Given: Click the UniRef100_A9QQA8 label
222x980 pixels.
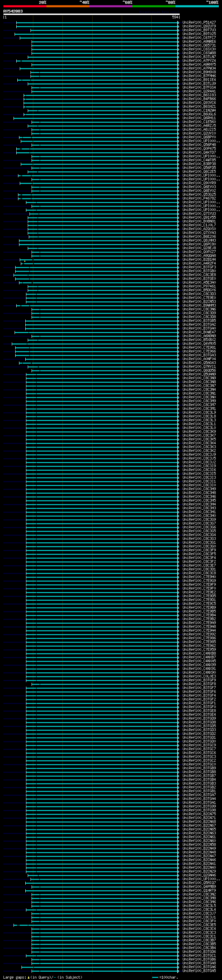Looking at the screenshot, I should (x=199, y=256).
